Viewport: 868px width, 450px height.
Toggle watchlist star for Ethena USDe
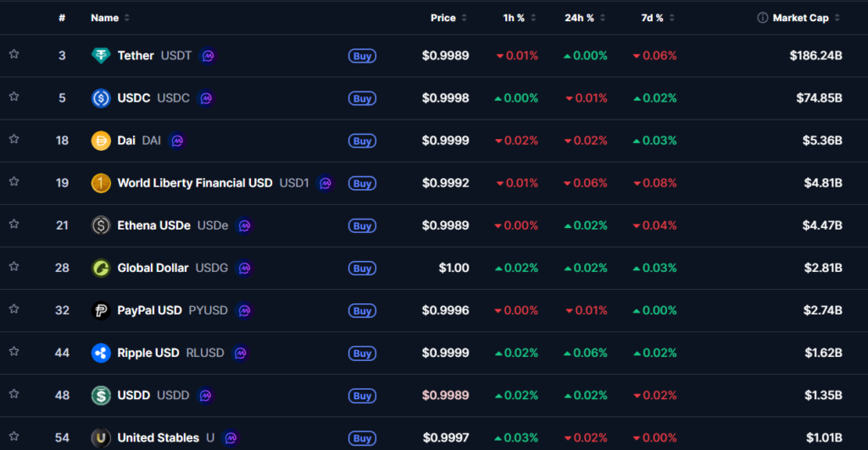pyautogui.click(x=14, y=225)
